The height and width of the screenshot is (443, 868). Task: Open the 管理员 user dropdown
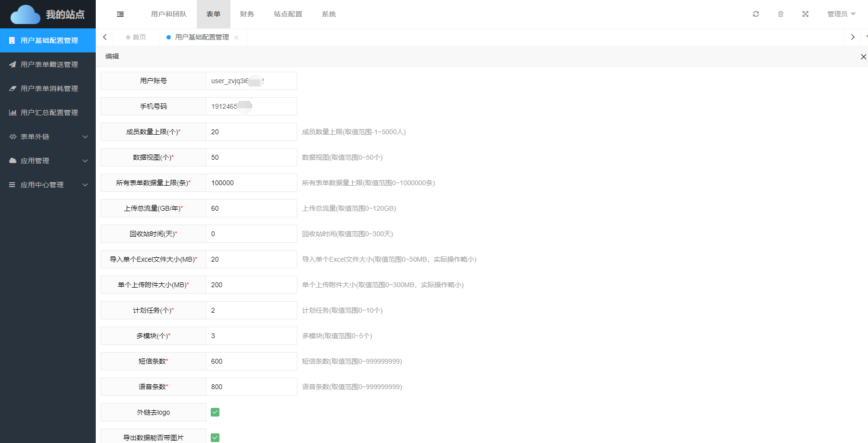click(841, 14)
